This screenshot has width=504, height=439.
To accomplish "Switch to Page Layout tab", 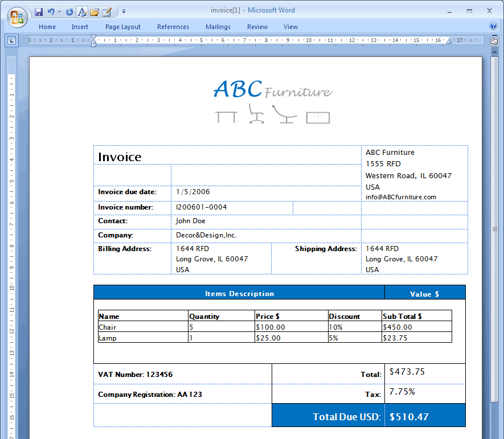I will coord(123,27).
